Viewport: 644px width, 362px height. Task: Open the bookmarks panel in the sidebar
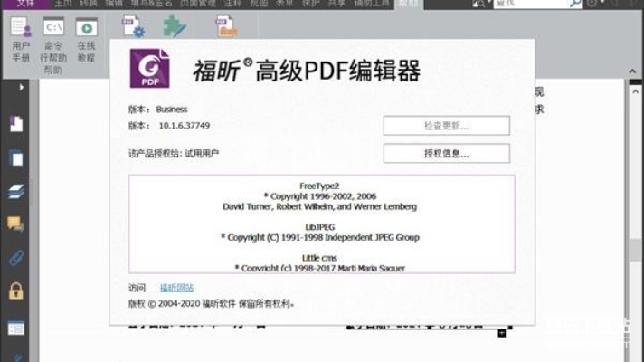(16, 124)
